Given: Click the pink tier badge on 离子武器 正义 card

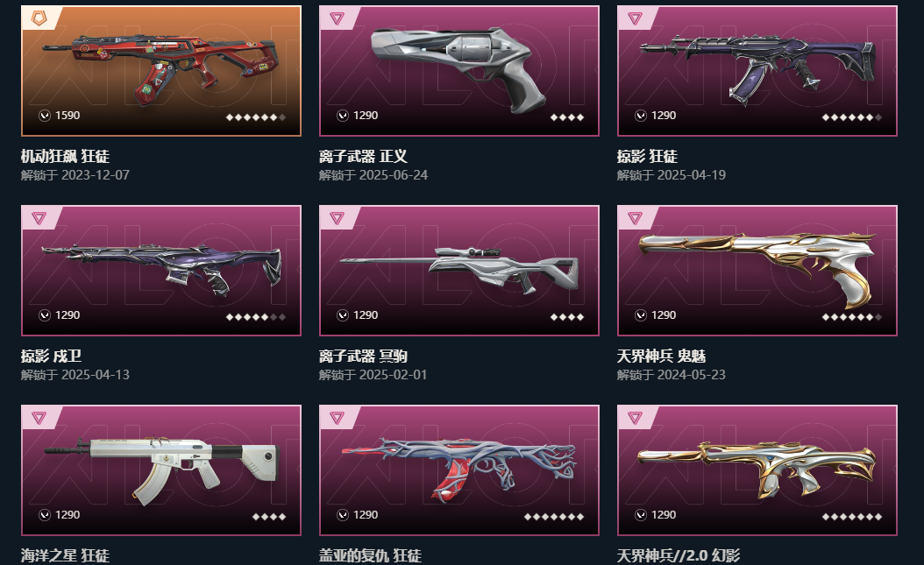Looking at the screenshot, I should click(x=337, y=18).
